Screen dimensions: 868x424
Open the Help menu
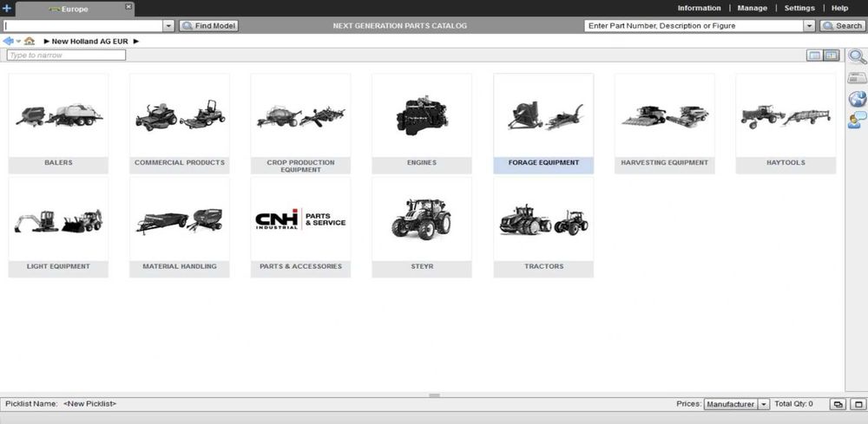(x=839, y=9)
